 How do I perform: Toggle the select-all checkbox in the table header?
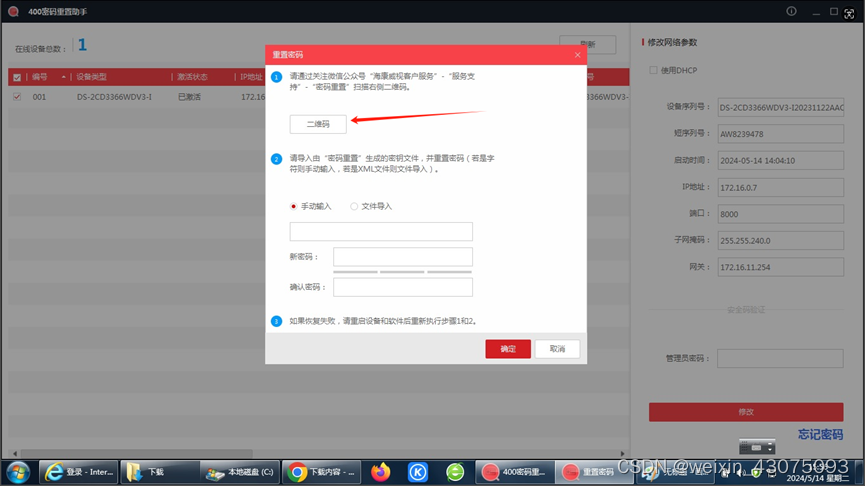(x=17, y=77)
